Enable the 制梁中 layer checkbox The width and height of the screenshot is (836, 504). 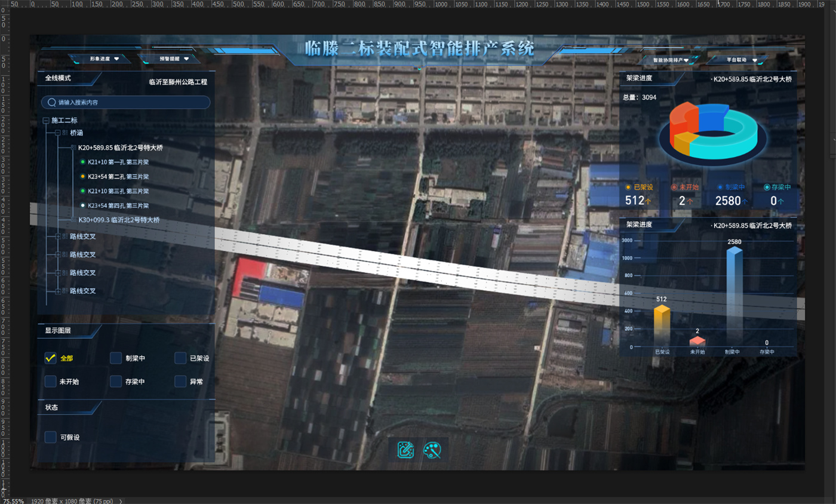[116, 358]
